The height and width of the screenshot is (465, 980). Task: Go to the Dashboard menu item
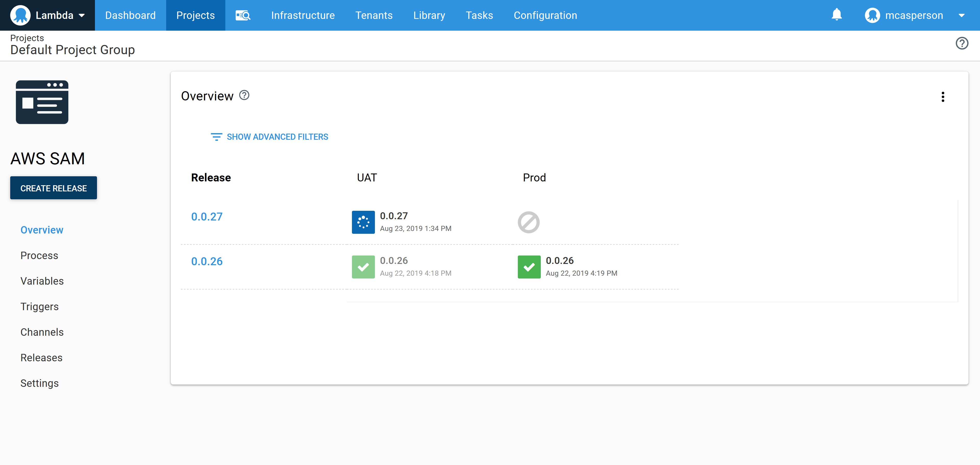[130, 15]
